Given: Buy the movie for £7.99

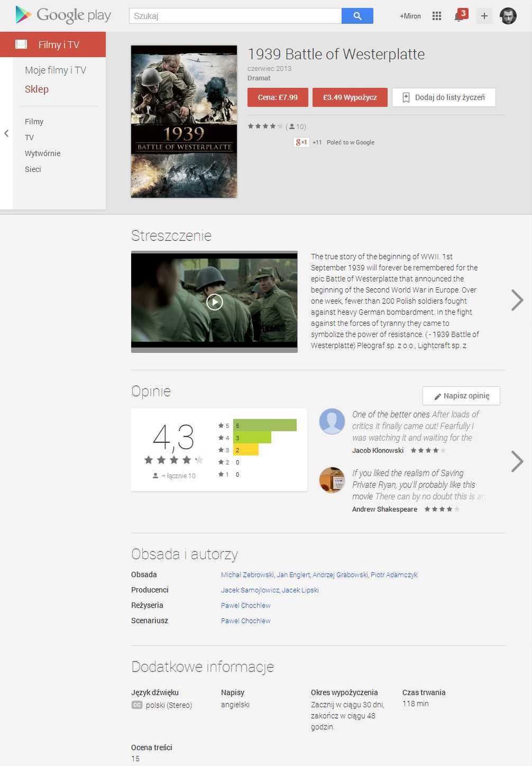Looking at the screenshot, I should 278,97.
